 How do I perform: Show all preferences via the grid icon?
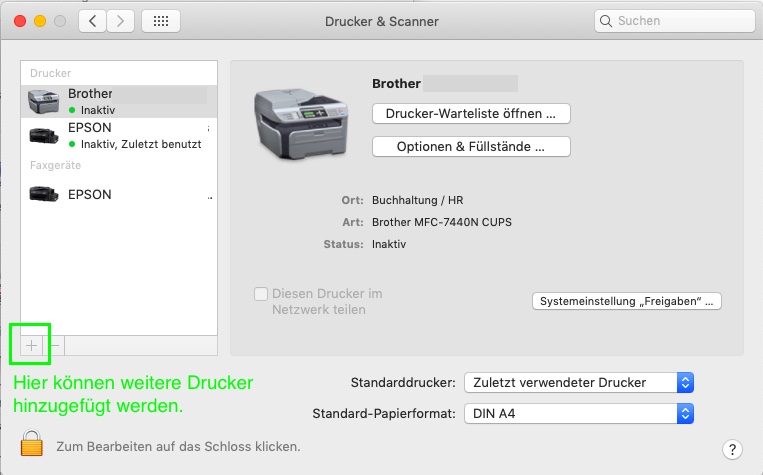click(161, 21)
